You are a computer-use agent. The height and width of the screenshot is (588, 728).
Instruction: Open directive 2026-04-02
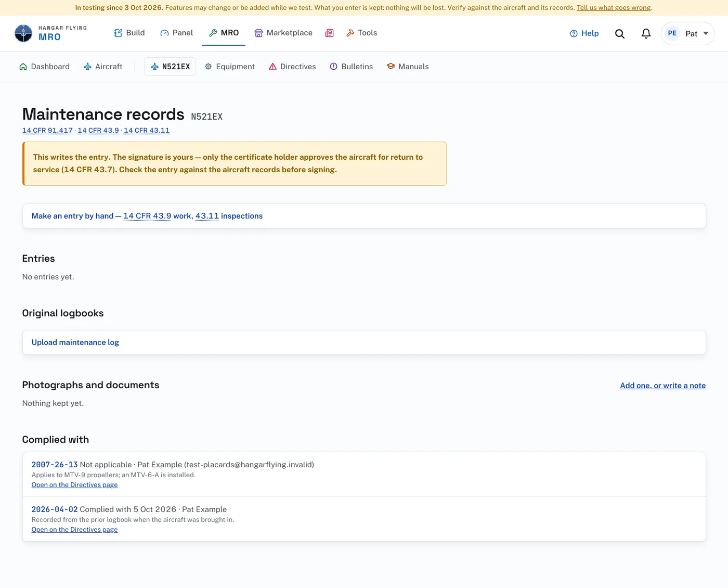[55, 509]
